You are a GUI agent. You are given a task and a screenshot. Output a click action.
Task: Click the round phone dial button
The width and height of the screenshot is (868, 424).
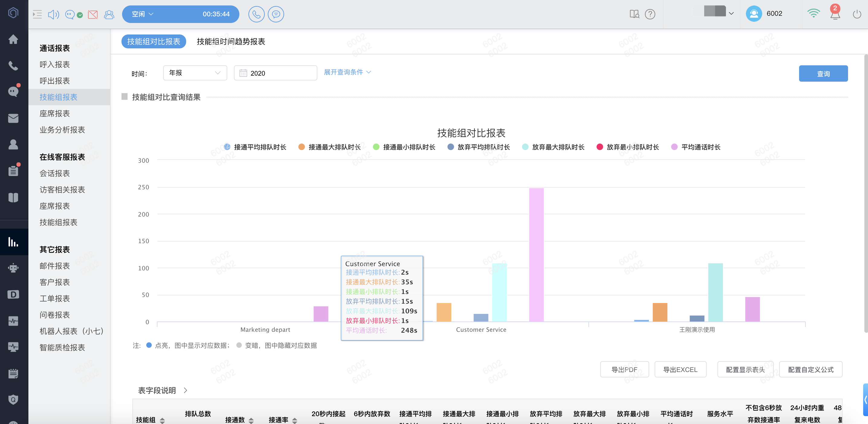256,14
